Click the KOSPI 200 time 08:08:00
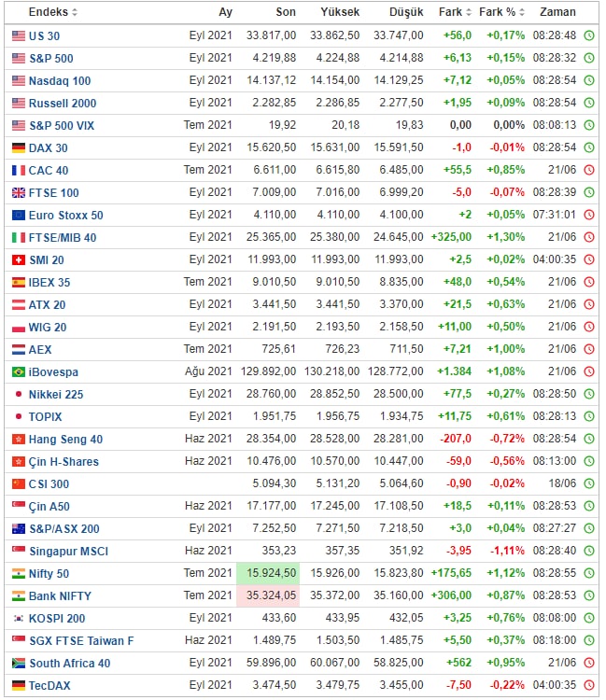This screenshot has height=700, width=606. coord(555,618)
